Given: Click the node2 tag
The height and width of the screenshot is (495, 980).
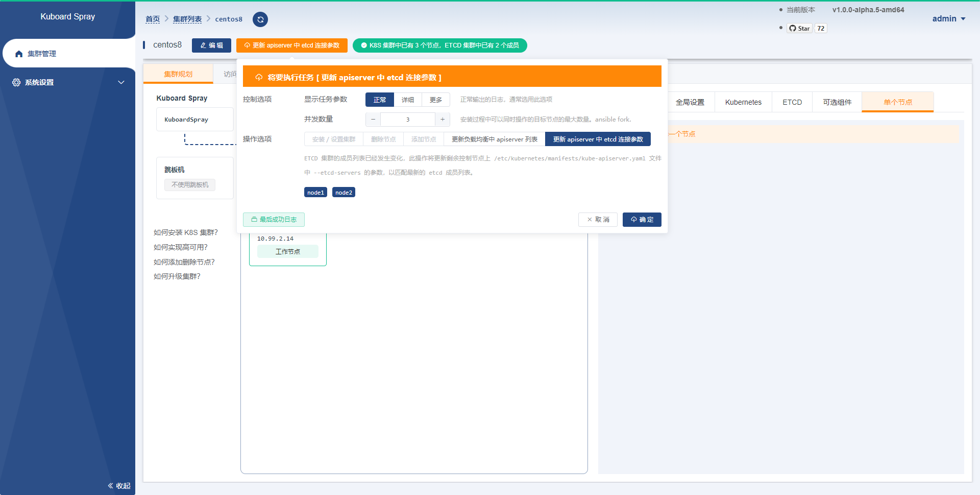Looking at the screenshot, I should click(x=344, y=192).
